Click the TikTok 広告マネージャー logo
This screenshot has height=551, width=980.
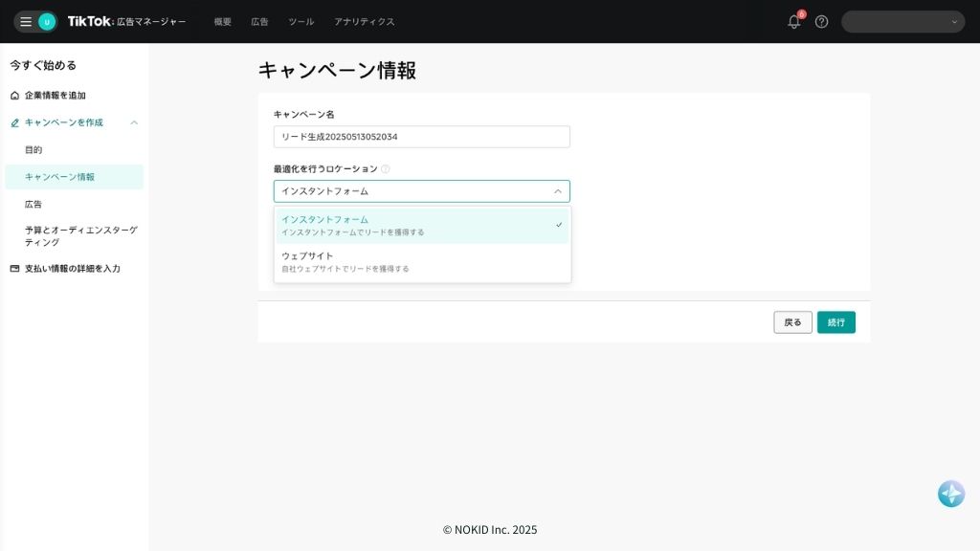pyautogui.click(x=127, y=21)
